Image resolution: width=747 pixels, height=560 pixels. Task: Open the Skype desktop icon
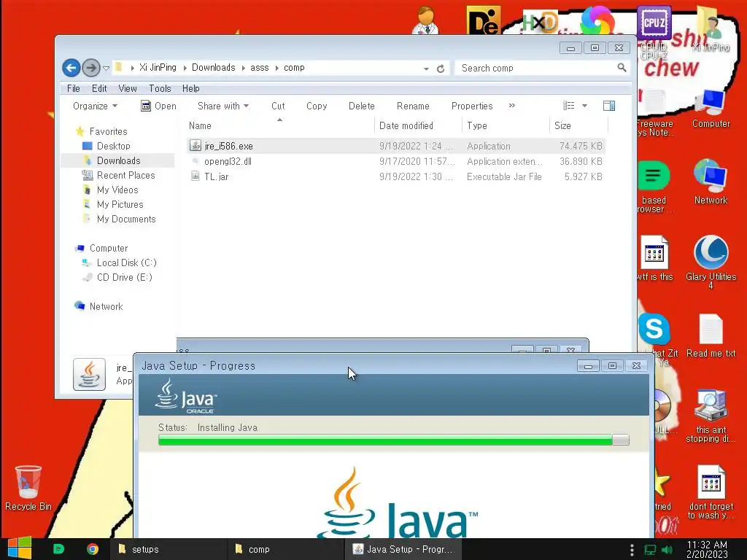tap(654, 329)
